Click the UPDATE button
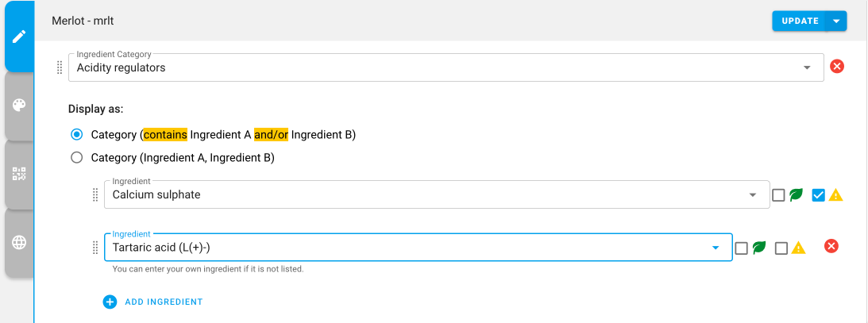Viewport: 868px width, 323px height. click(x=800, y=21)
